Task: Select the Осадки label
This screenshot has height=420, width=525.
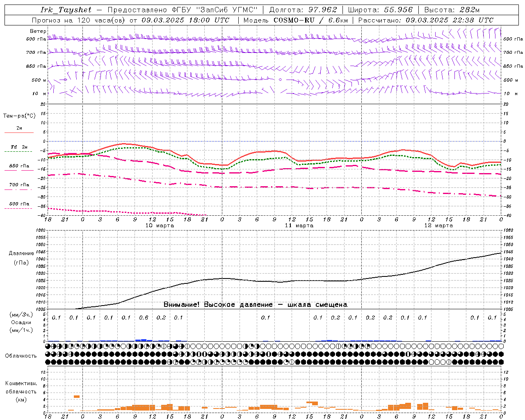Action: (21, 322)
